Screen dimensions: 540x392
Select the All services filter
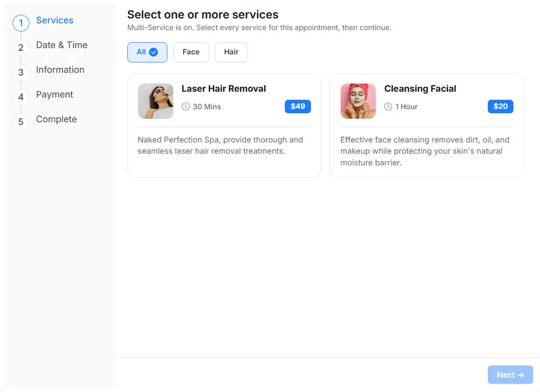coord(147,52)
